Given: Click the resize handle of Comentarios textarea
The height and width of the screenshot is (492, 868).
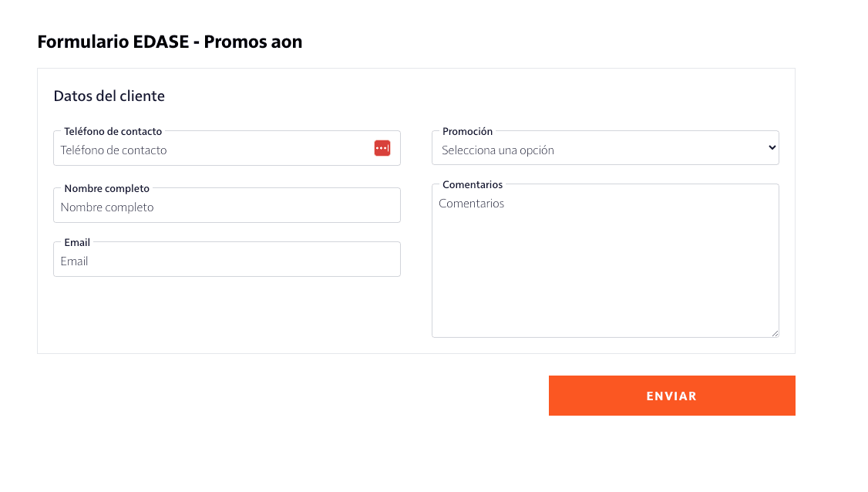Looking at the screenshot, I should [775, 332].
